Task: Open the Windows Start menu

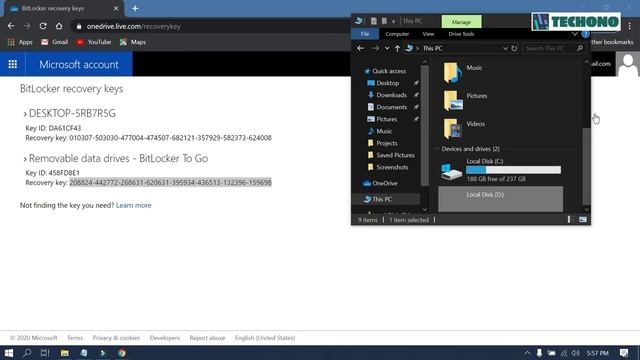Action: [x=9, y=353]
